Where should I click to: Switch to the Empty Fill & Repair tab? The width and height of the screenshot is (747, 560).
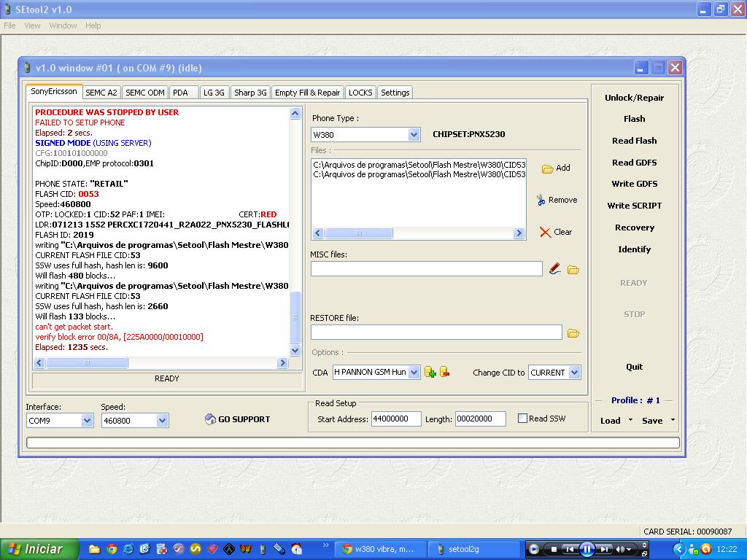coord(307,93)
